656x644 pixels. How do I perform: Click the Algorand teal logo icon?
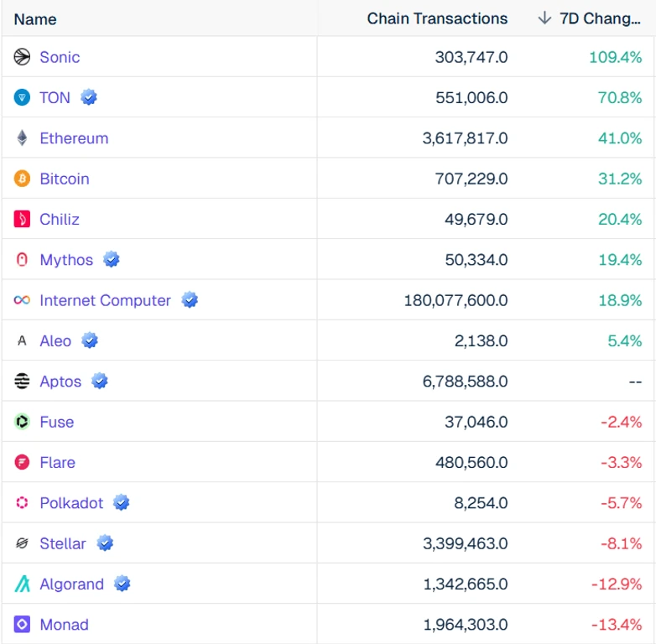point(22,584)
